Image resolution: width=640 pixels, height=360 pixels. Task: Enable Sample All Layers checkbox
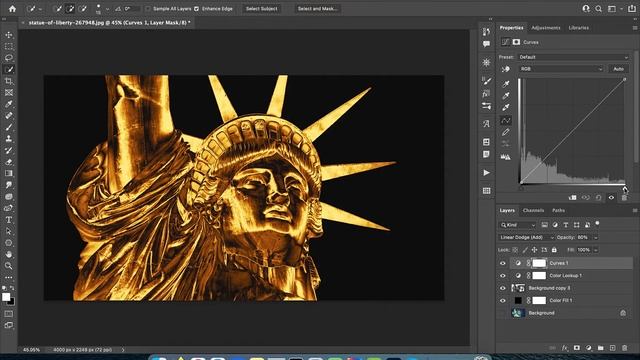pyautogui.click(x=148, y=9)
